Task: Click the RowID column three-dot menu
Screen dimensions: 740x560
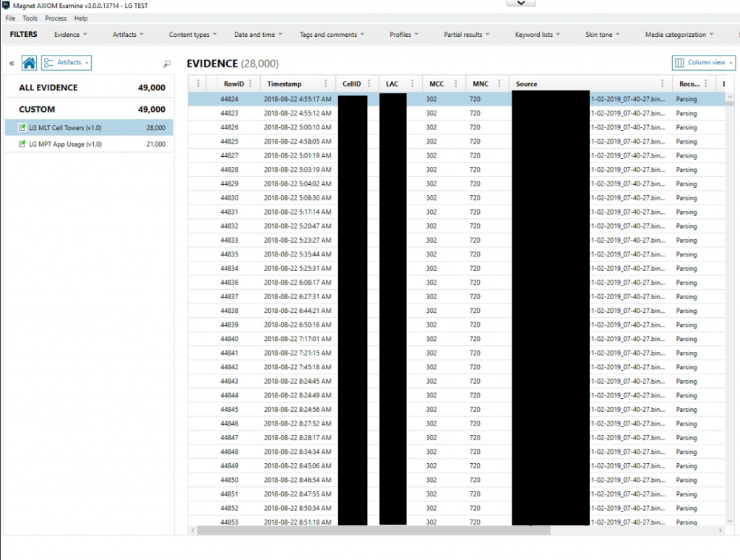Action: 253,84
